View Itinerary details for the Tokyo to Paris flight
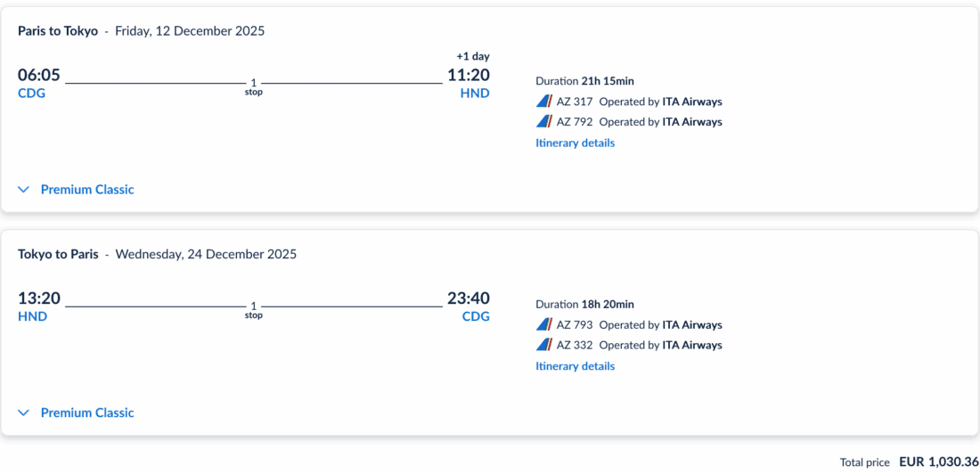This screenshot has width=980, height=474. click(575, 366)
